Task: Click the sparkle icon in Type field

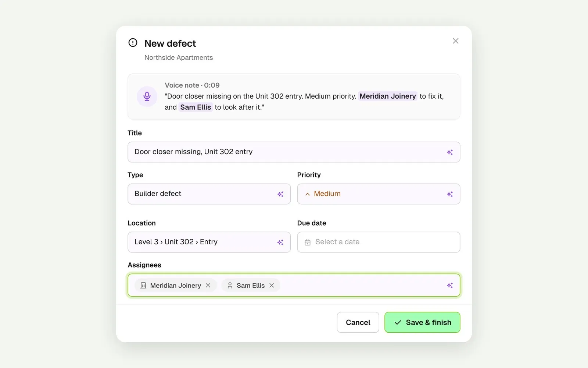Action: click(280, 194)
